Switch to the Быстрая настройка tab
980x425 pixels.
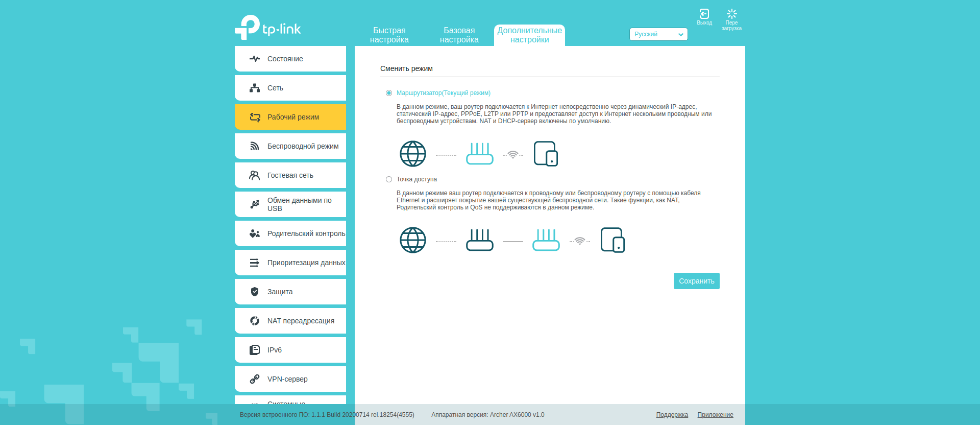pos(389,35)
